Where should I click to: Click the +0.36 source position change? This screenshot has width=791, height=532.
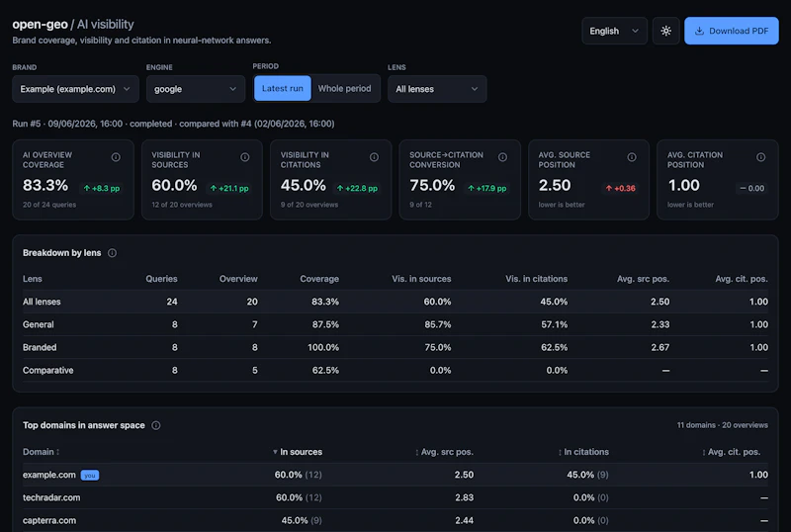coord(621,188)
